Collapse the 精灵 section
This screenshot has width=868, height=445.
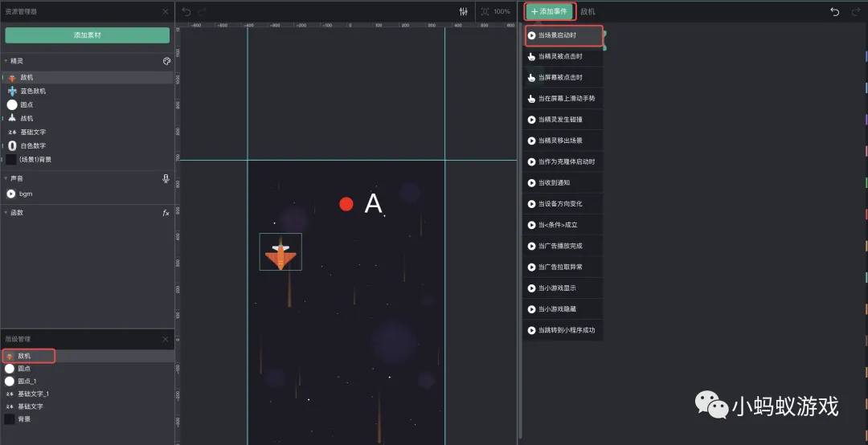6,61
